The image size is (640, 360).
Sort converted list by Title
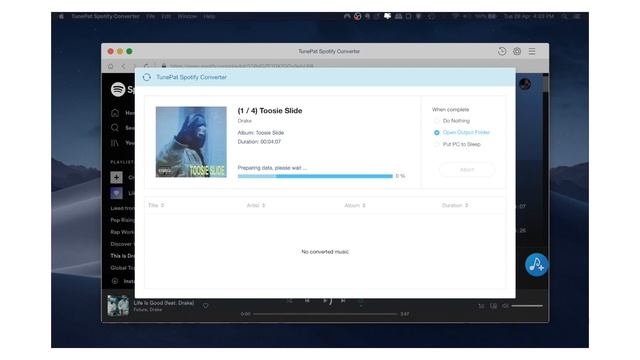coord(156,205)
